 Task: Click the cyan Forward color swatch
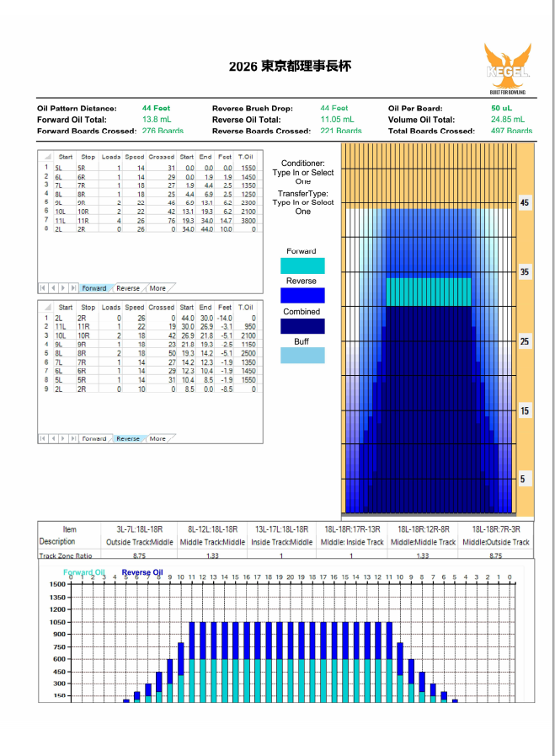point(302,265)
